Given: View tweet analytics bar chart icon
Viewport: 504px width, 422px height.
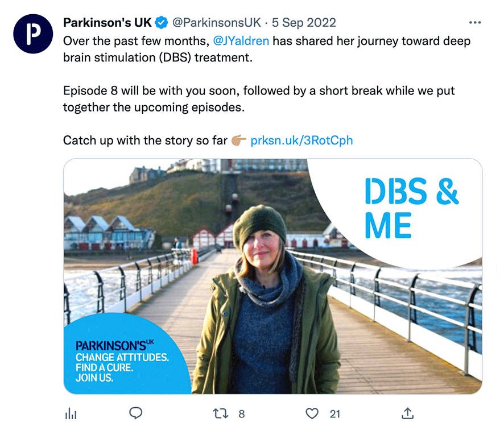Looking at the screenshot, I should click(71, 413).
